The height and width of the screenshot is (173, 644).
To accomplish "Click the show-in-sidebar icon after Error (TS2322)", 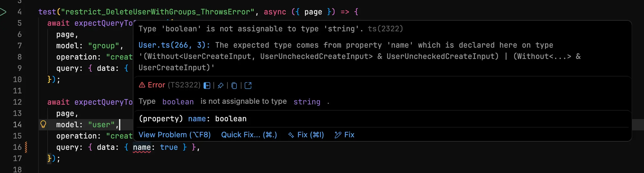I will (x=207, y=86).
